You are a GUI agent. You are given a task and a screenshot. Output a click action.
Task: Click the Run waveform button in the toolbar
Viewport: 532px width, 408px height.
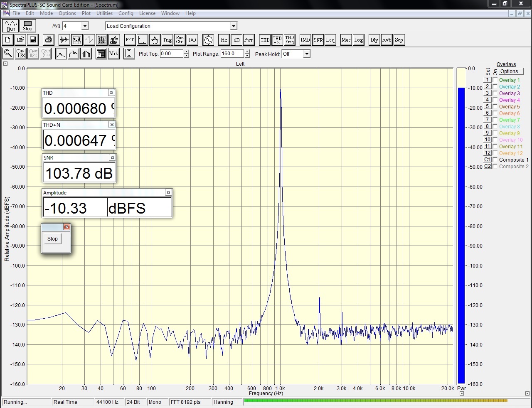(x=11, y=26)
